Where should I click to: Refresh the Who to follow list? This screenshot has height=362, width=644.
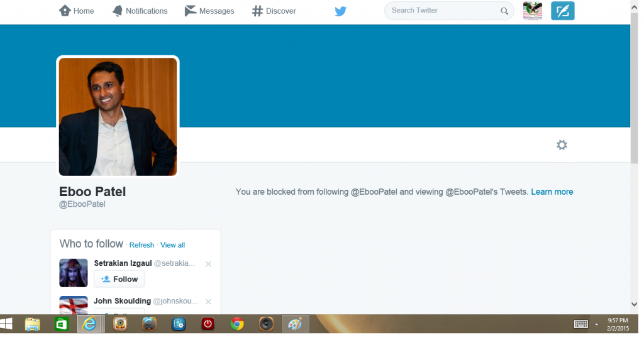[x=142, y=245]
